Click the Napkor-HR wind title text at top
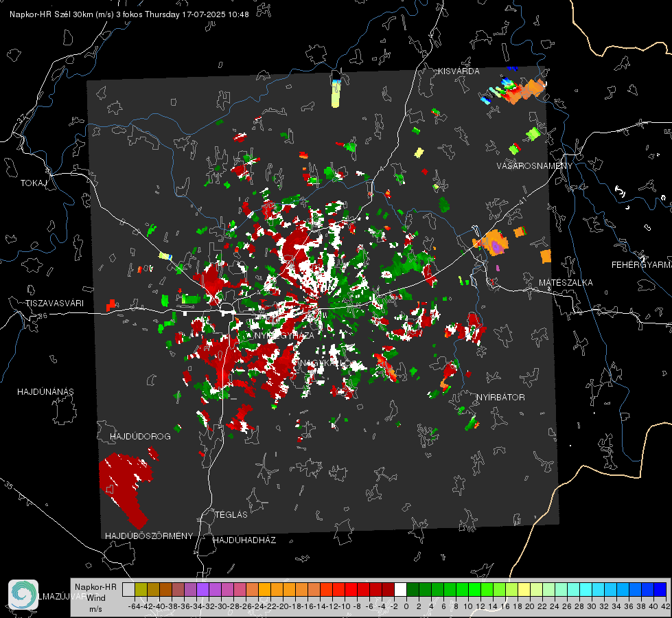 pos(129,14)
